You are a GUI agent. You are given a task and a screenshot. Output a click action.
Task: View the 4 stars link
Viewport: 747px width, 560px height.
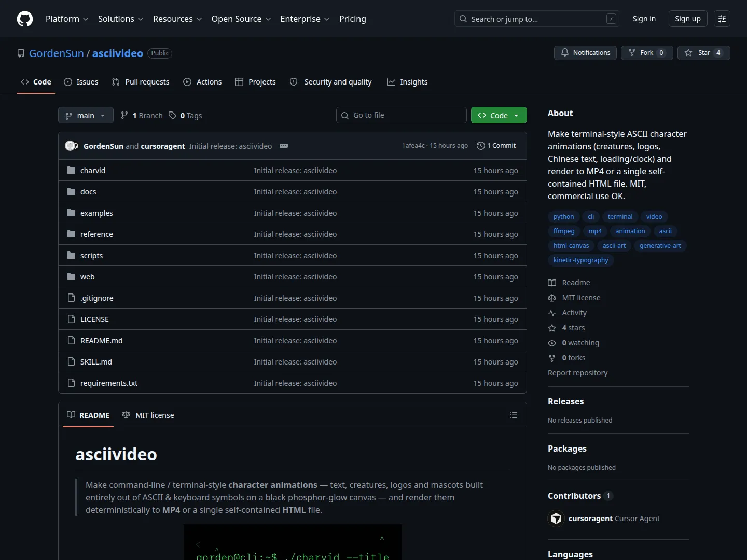tap(566, 328)
